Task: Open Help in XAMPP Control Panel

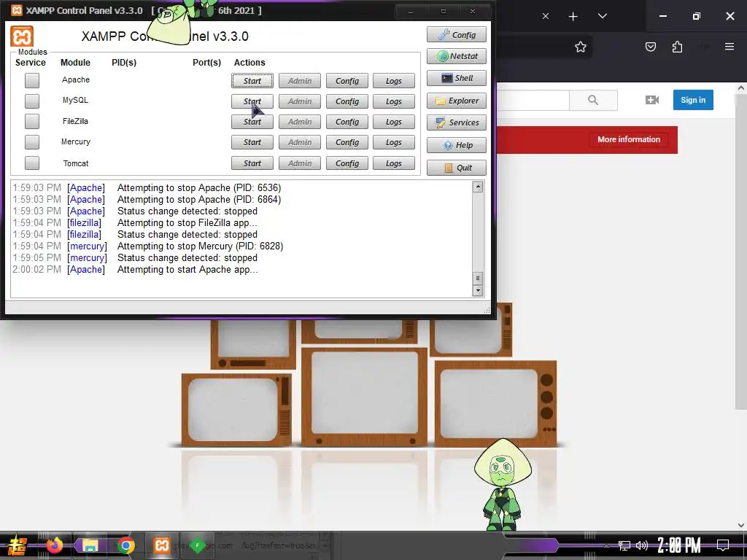Action: click(457, 145)
